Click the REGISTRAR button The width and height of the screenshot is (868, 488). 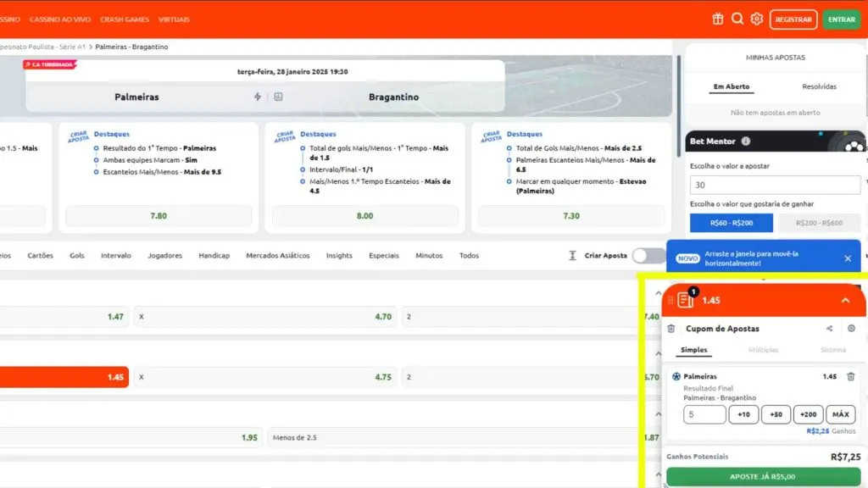click(x=793, y=19)
